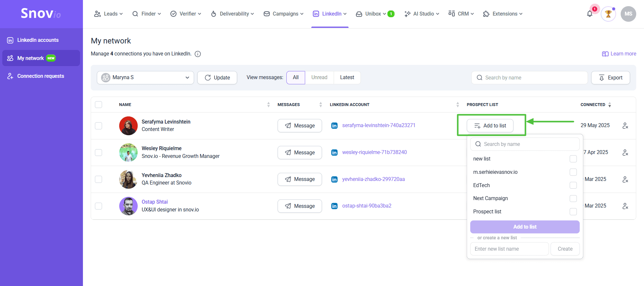
Task: Open the Leads dropdown menu
Action: click(109, 14)
